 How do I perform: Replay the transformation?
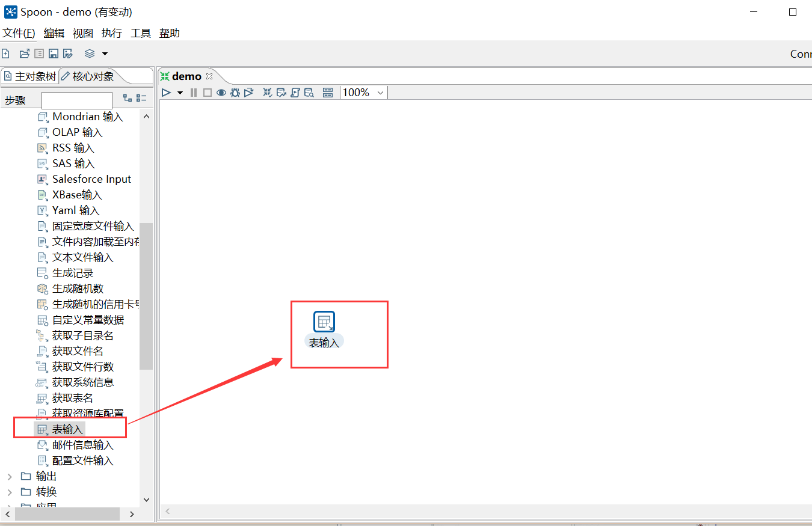coord(248,93)
